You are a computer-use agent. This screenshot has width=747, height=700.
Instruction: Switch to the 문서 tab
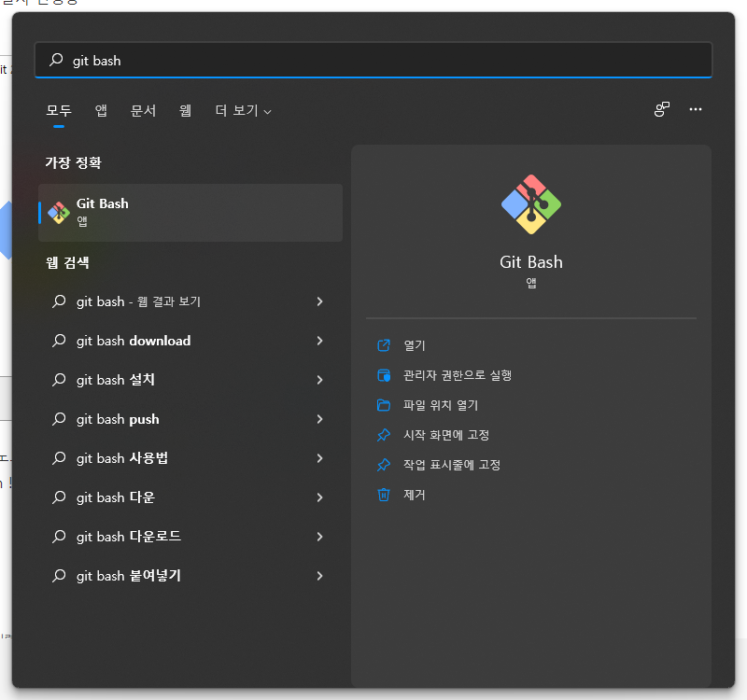(144, 110)
